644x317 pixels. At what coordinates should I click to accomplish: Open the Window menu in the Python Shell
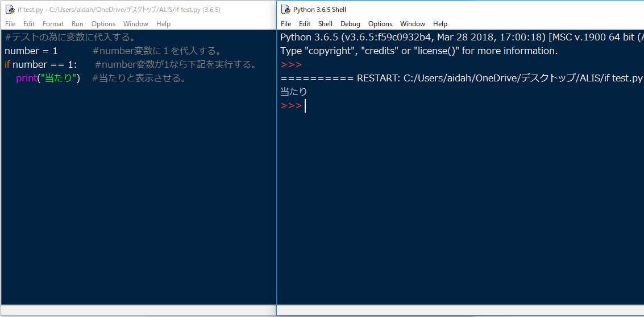click(413, 24)
